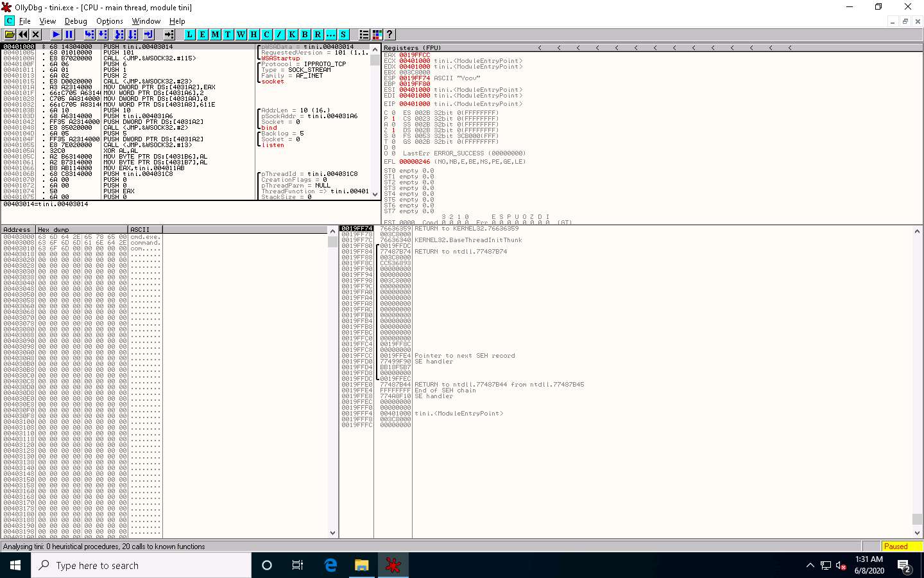Screen dimensions: 924x578
Task: Click the Execute till return icon
Action: 148,35
